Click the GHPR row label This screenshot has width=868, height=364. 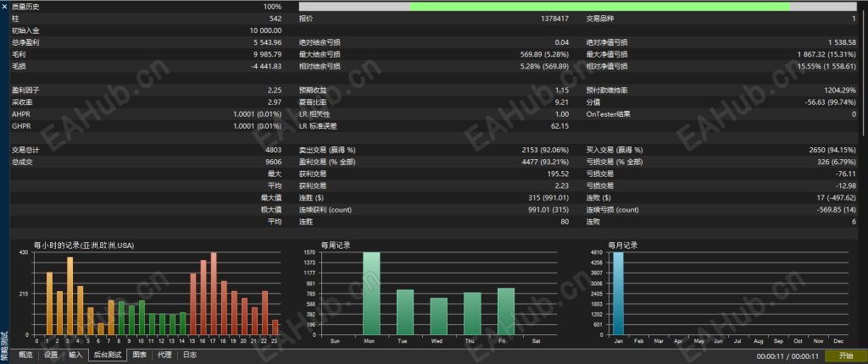click(20, 126)
